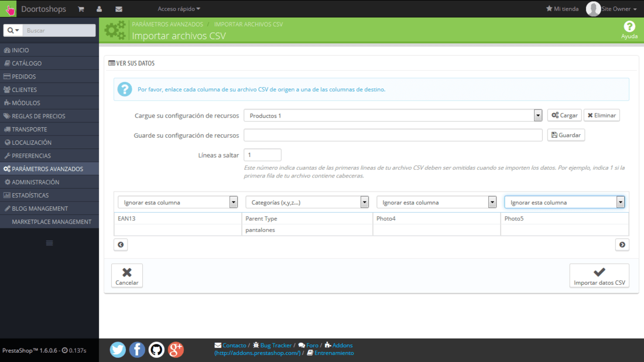644x362 pixels.
Task: Go to next columns with right arrow
Action: [622, 244]
